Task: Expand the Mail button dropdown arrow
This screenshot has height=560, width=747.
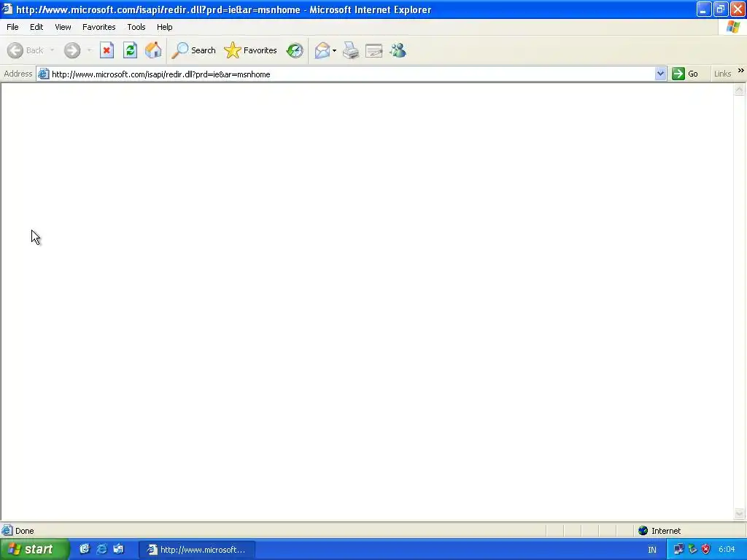Action: click(334, 50)
